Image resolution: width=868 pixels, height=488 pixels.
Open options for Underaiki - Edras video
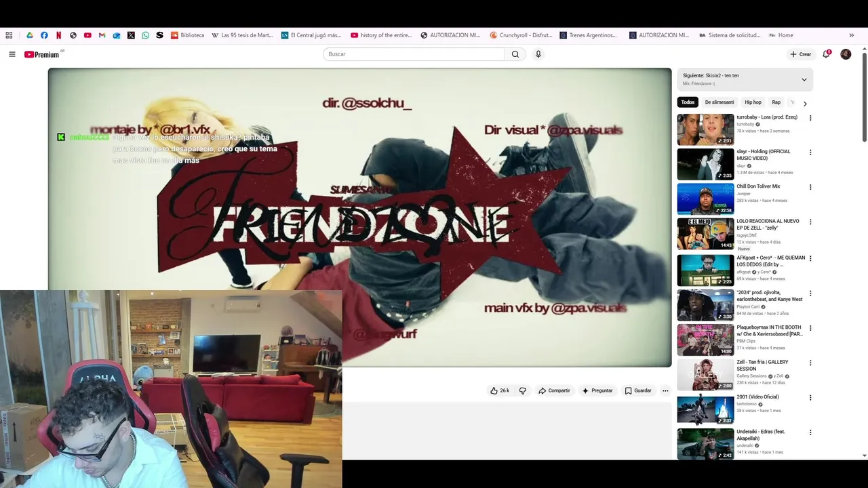810,432
